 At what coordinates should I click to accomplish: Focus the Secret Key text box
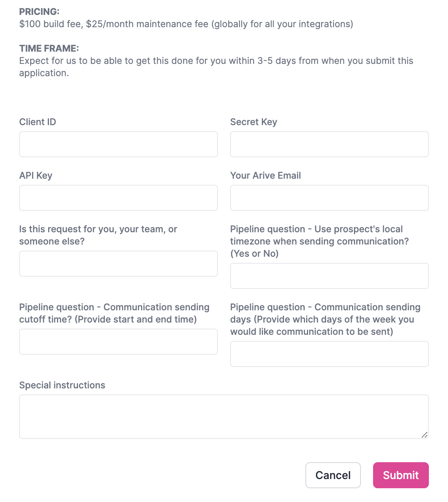click(x=330, y=144)
